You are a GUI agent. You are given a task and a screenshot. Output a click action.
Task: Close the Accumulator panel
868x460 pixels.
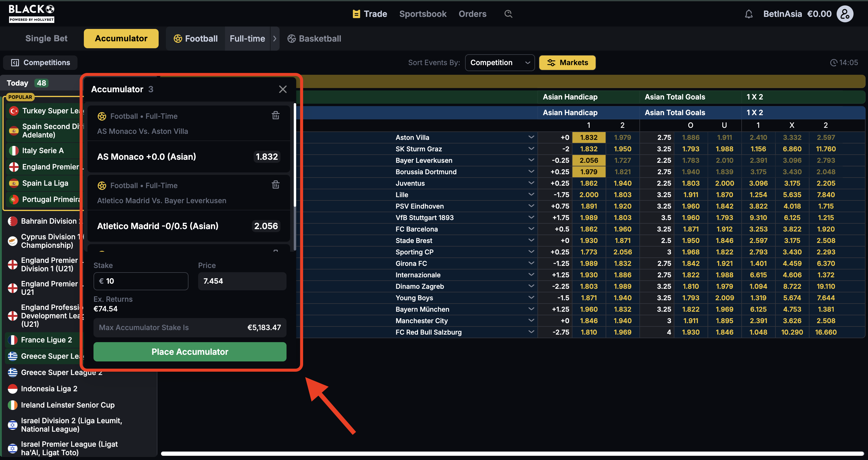282,89
